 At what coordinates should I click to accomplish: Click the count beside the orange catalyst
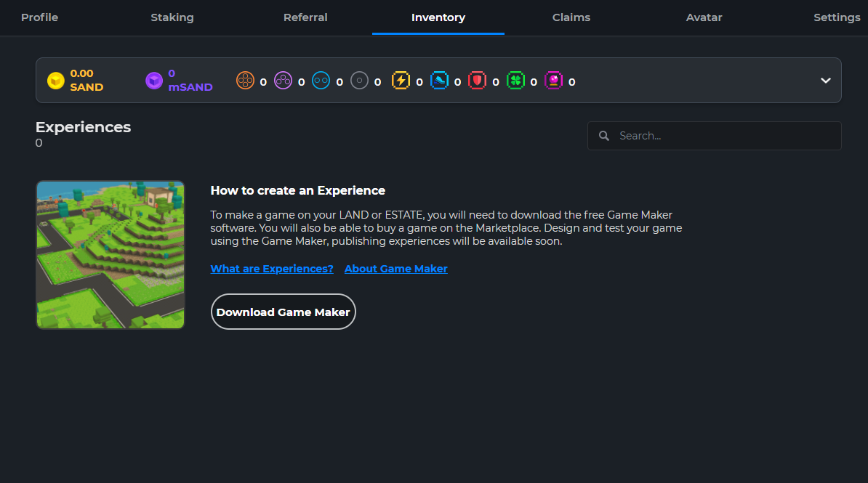click(x=263, y=82)
